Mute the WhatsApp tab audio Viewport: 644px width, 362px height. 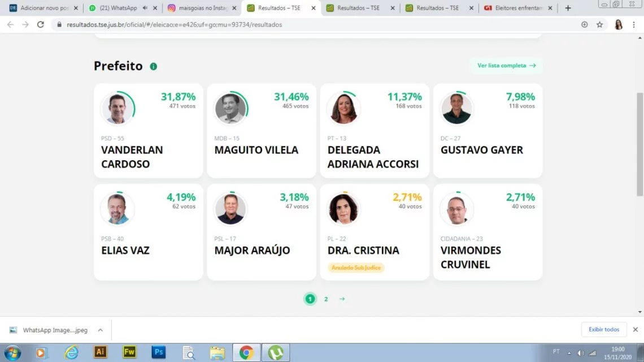[145, 8]
